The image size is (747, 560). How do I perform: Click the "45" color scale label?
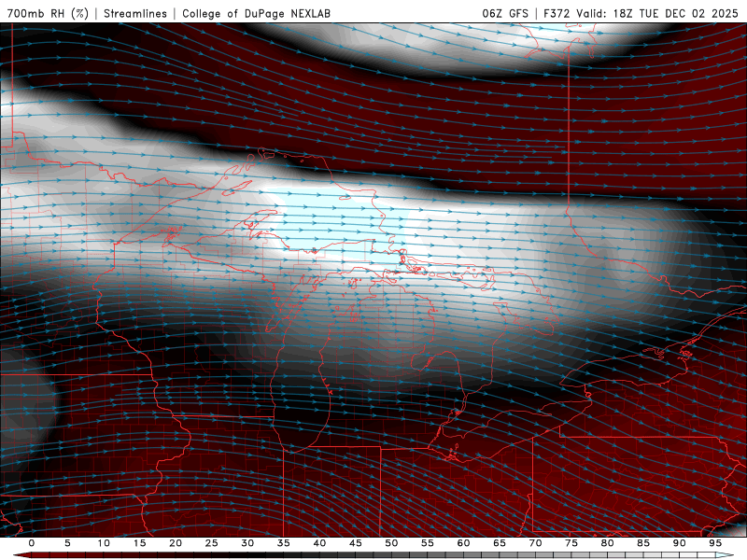pyautogui.click(x=356, y=543)
